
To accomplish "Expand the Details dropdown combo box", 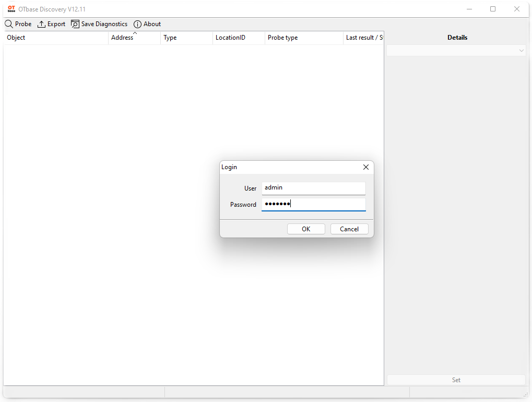I will click(456, 51).
